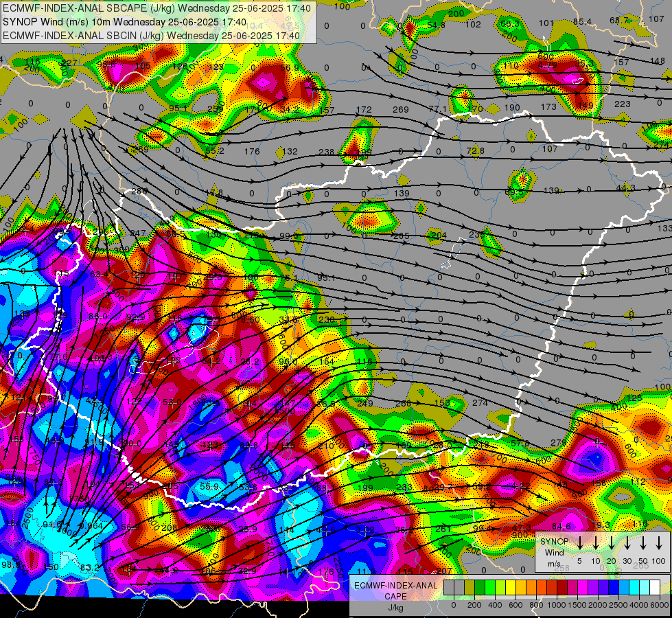
Task: Click the station value 91.6
Action: tap(52, 525)
